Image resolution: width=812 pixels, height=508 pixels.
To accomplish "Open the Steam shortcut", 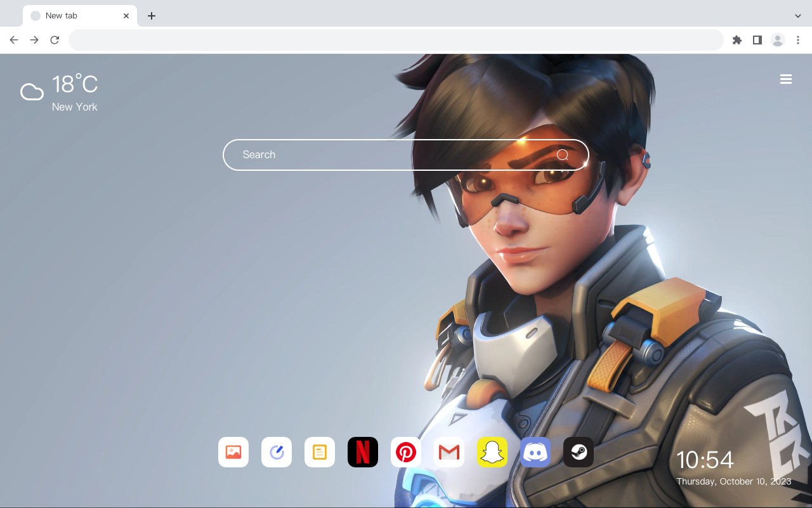I will (x=579, y=452).
